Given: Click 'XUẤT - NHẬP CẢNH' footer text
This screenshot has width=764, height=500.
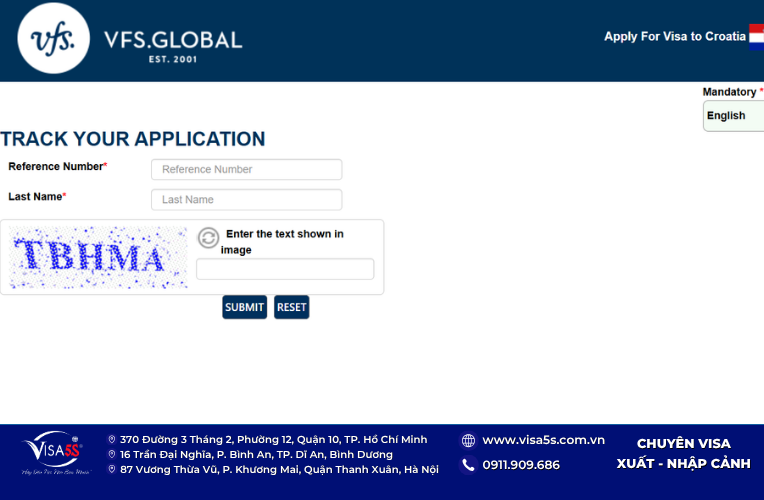Looking at the screenshot, I should pos(684,463).
